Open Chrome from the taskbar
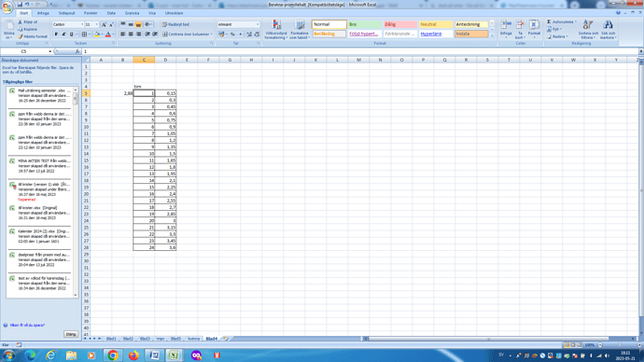Screen dimensions: 644x362 113,355
